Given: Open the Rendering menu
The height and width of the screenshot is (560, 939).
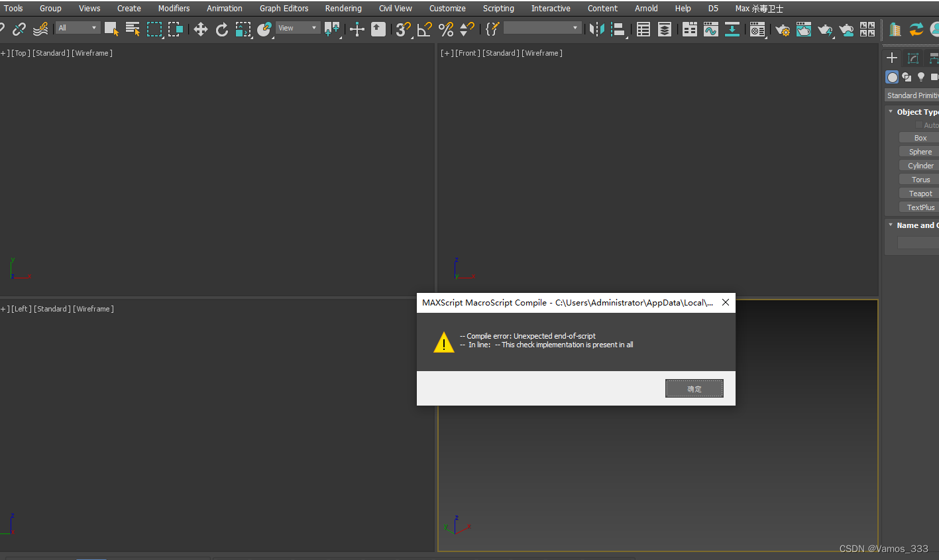Looking at the screenshot, I should coord(343,8).
